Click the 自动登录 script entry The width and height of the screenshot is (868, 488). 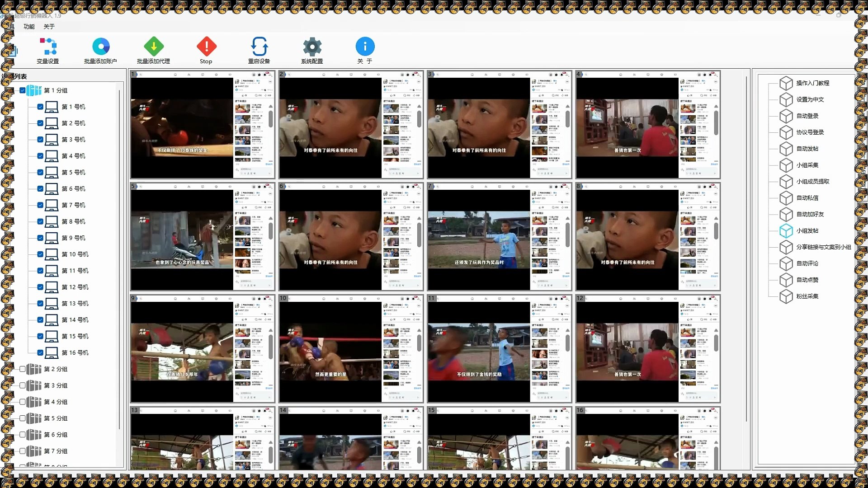click(807, 116)
